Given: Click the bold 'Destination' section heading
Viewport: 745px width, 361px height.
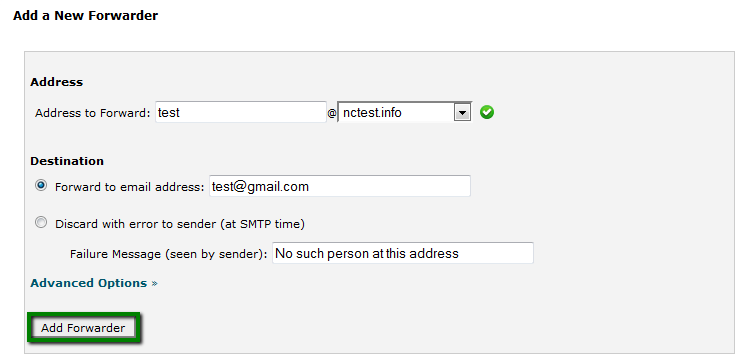Looking at the screenshot, I should pos(67,161).
